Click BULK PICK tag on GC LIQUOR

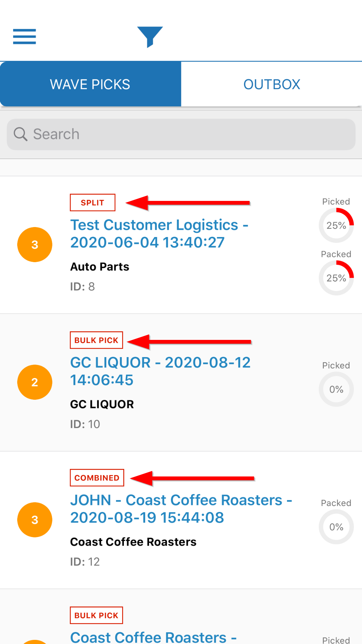coord(96,340)
